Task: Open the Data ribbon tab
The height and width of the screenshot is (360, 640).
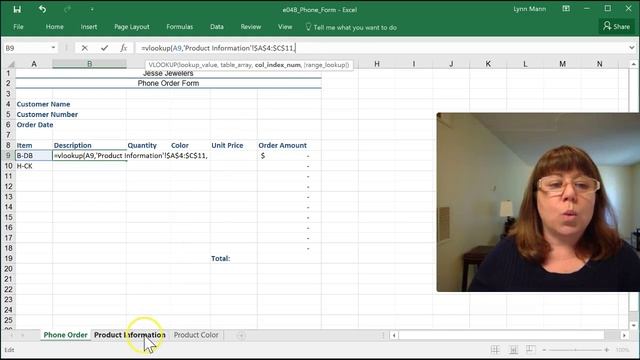Action: 217,27
